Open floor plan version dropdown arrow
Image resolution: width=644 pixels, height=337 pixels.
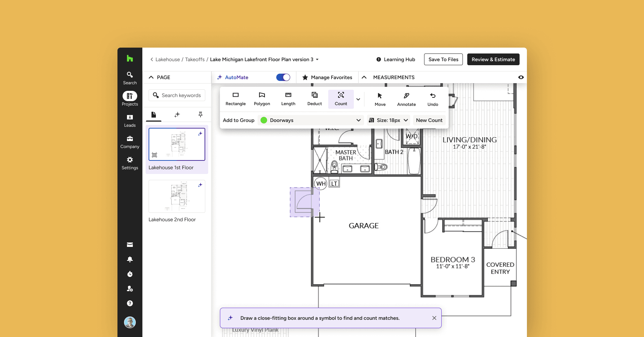point(317,59)
